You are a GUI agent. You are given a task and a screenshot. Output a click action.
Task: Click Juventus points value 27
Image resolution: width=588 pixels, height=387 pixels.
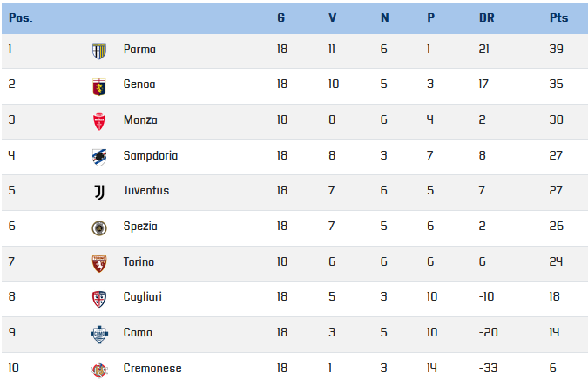[x=556, y=190]
